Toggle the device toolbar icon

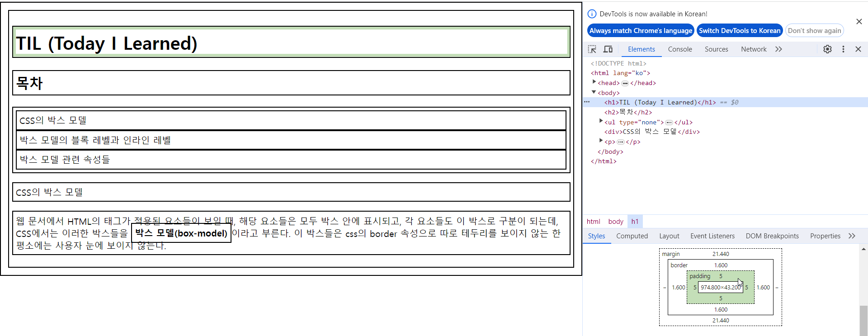pos(608,49)
